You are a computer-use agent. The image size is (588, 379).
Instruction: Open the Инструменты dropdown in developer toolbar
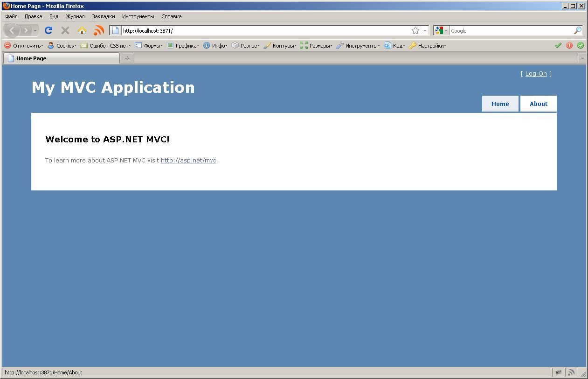[358, 46]
